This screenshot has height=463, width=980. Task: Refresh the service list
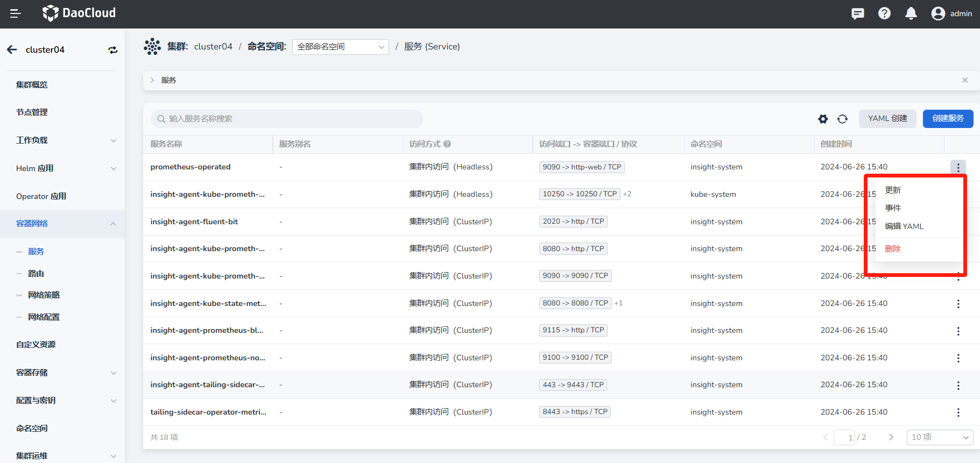pyautogui.click(x=843, y=119)
